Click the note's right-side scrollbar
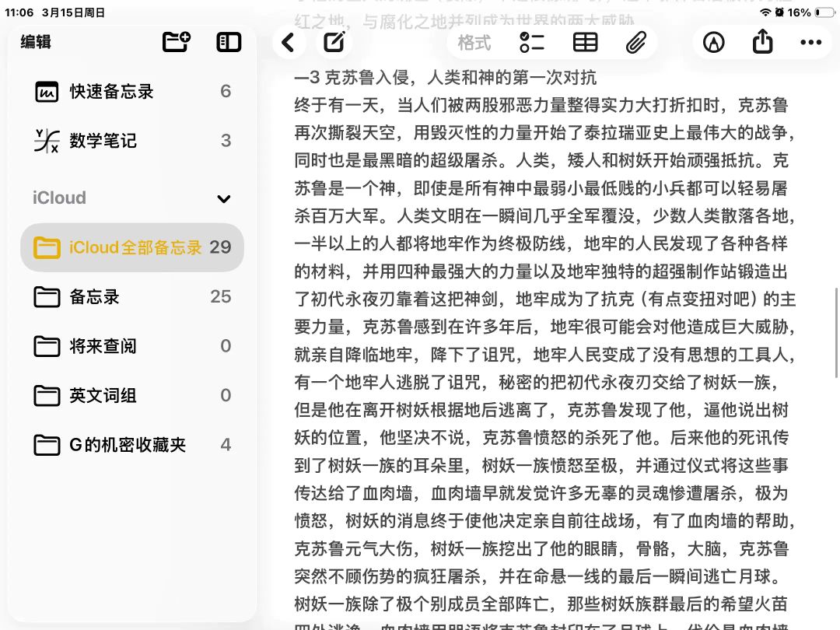 (x=835, y=333)
